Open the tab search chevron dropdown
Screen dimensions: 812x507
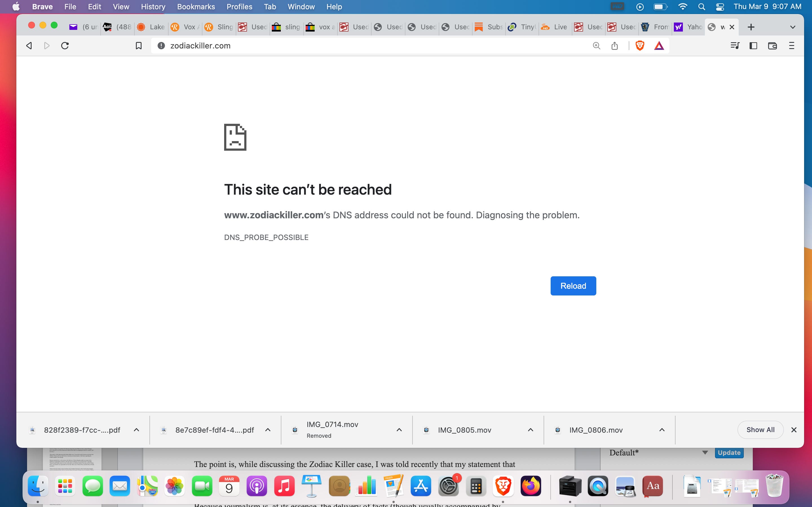tap(793, 27)
